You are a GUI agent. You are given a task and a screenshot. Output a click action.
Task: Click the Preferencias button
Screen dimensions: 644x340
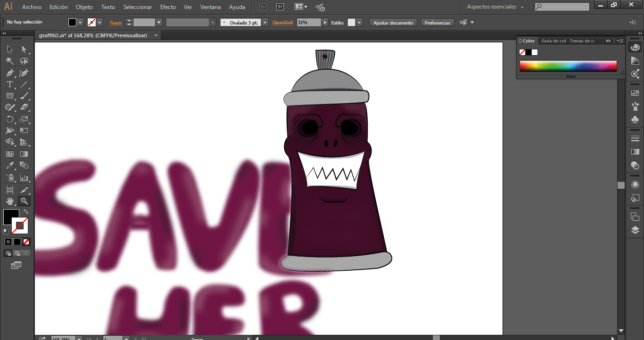437,23
